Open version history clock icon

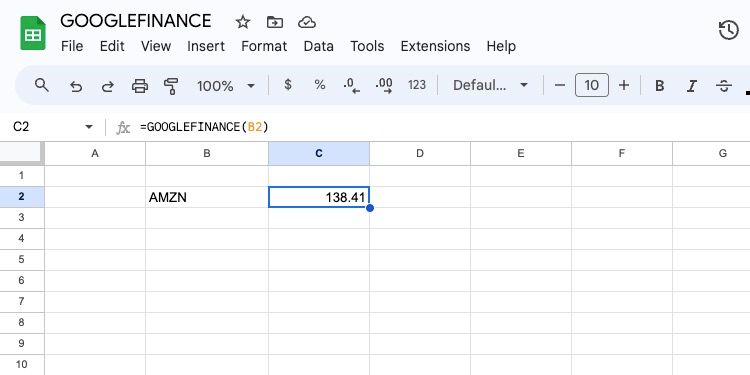(728, 30)
